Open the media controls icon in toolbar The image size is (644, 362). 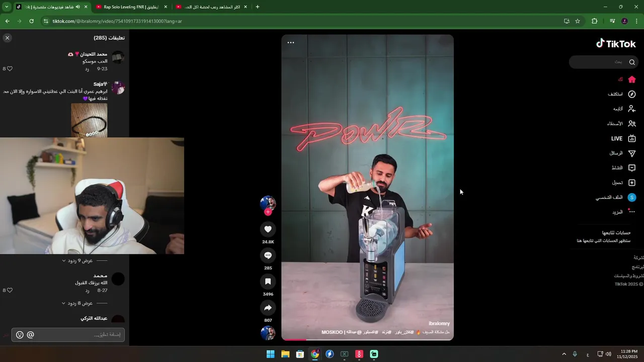[612, 21]
